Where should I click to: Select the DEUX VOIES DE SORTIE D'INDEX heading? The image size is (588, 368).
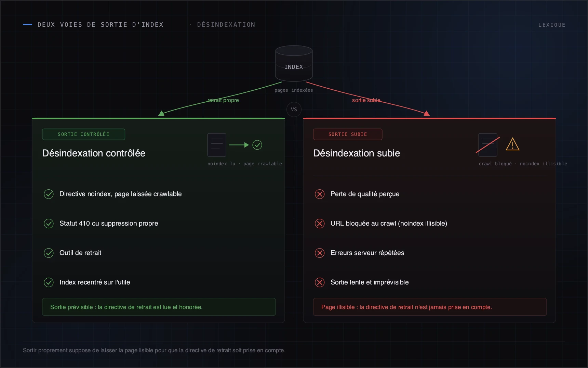click(101, 25)
